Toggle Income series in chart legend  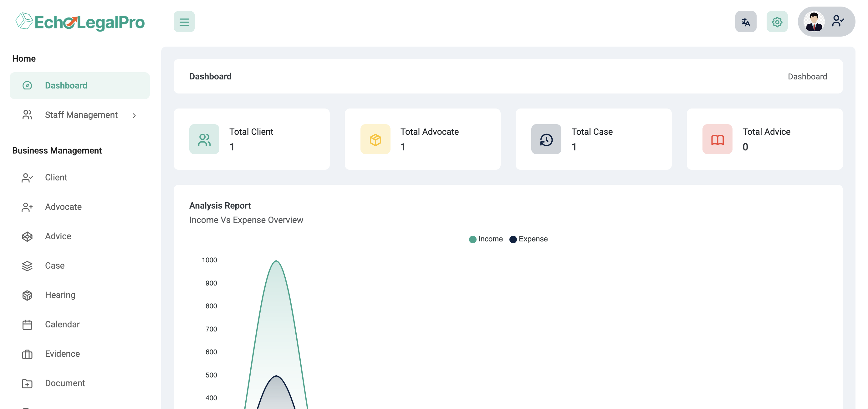490,239
